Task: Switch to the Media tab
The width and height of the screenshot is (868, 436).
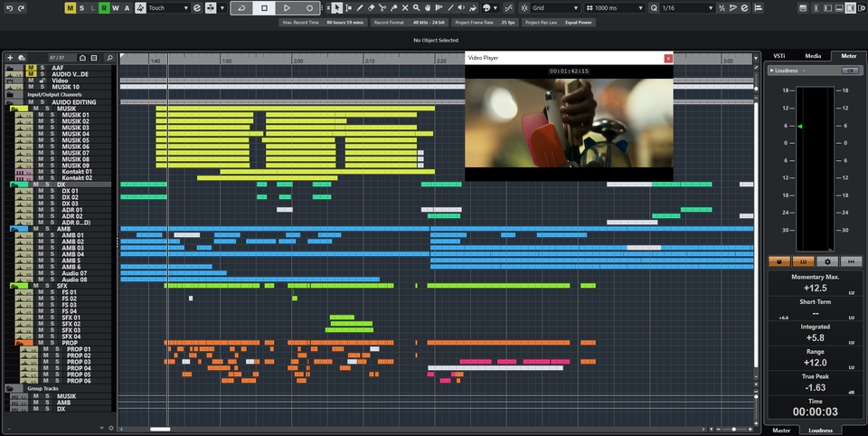Action: coord(813,56)
